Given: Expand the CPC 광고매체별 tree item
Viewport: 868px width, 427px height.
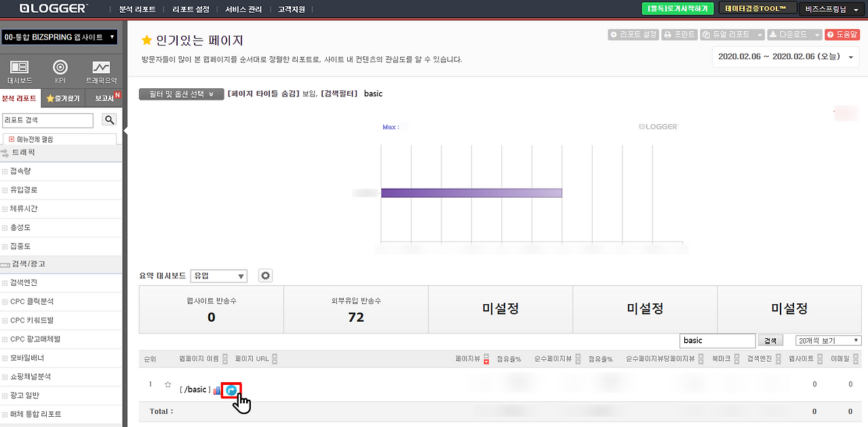Looking at the screenshot, I should (5, 339).
